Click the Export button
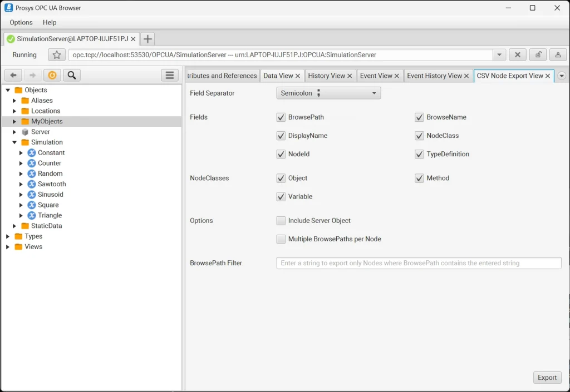Viewport: 570px width, 392px height. point(547,377)
